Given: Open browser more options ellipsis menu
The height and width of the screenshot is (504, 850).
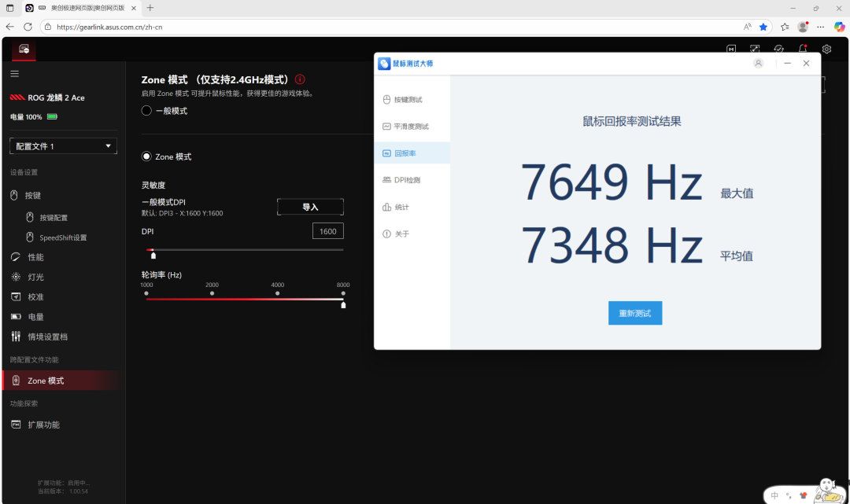Looking at the screenshot, I should pos(821,27).
